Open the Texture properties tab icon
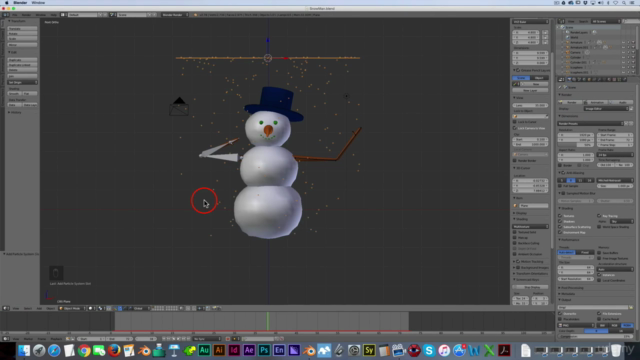The height and width of the screenshot is (360, 640). point(614,80)
